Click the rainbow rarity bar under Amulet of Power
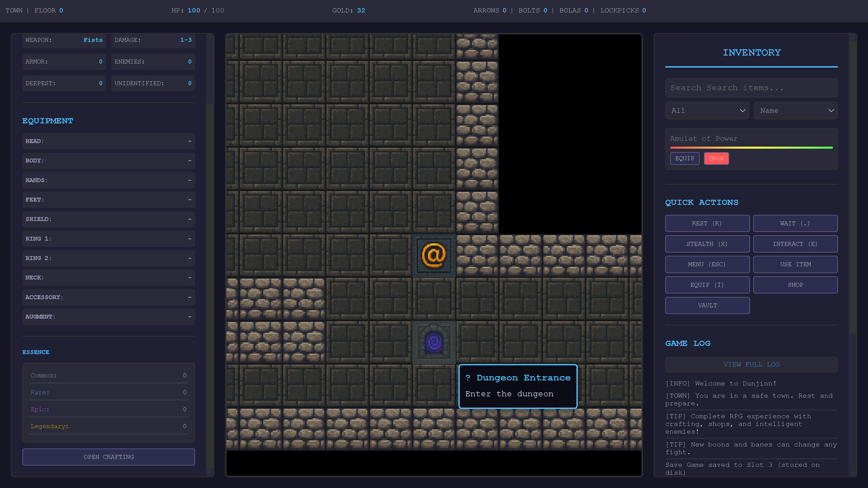This screenshot has width=868, height=488. [751, 148]
